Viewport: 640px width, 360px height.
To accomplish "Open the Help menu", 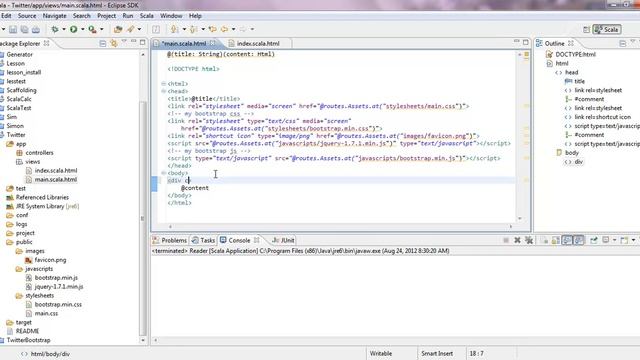I will [195, 16].
